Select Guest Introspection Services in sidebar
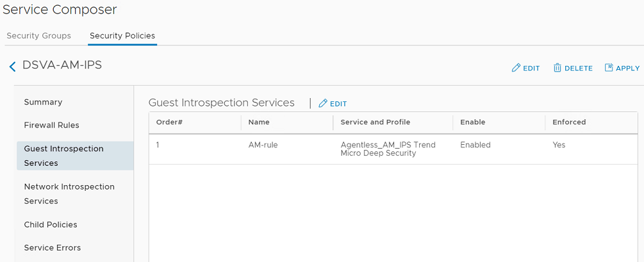 (x=63, y=156)
